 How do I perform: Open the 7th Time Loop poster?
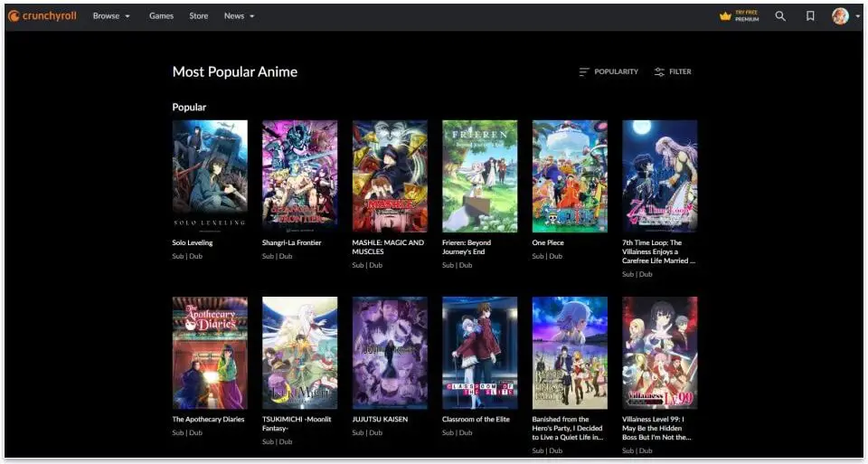[x=660, y=176]
